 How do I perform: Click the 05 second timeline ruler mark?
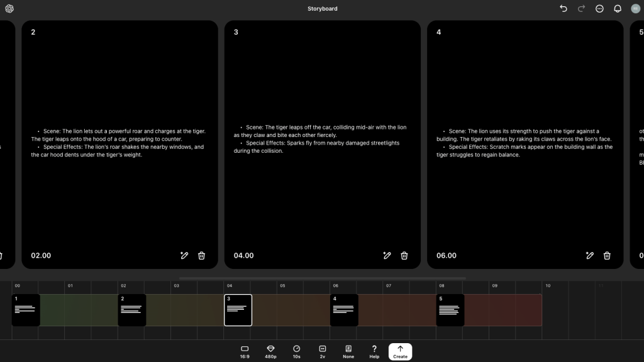[282, 286]
